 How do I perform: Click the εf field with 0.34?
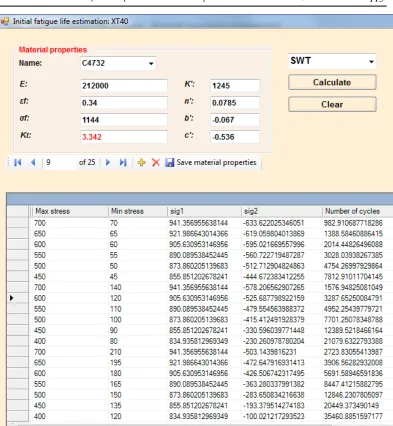tap(124, 103)
